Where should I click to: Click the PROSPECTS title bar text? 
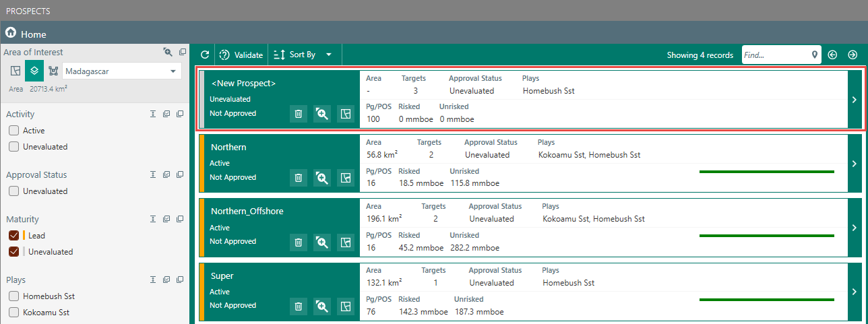coord(28,11)
